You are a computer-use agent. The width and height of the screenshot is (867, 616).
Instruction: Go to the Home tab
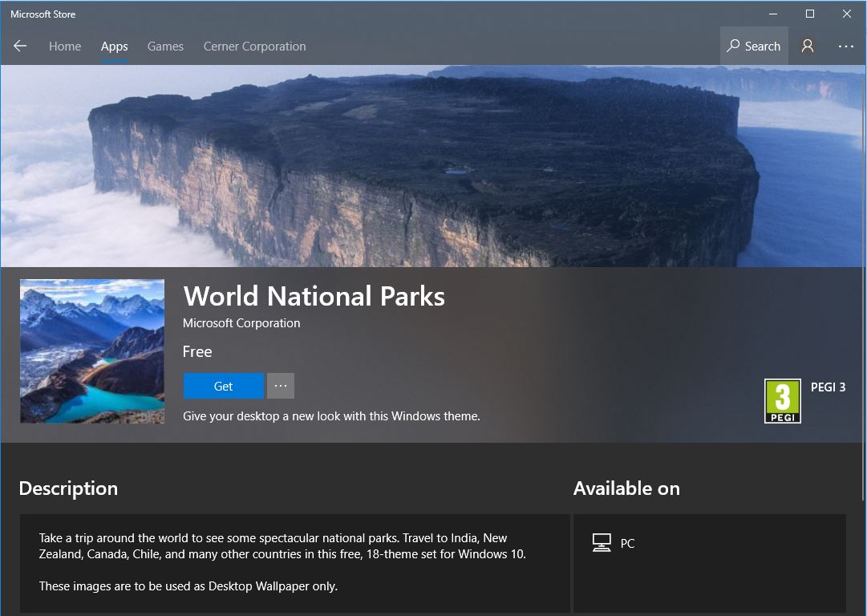click(x=64, y=46)
